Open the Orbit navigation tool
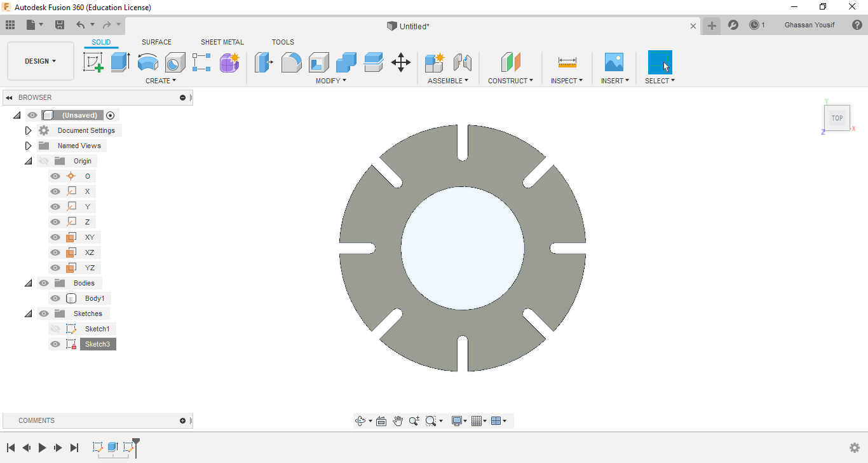The height and width of the screenshot is (463, 868). [x=361, y=421]
